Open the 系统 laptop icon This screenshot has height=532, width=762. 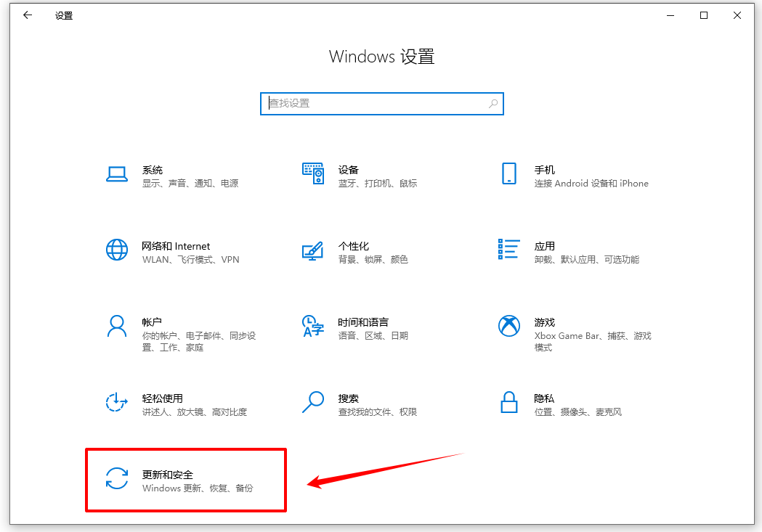[x=117, y=174]
